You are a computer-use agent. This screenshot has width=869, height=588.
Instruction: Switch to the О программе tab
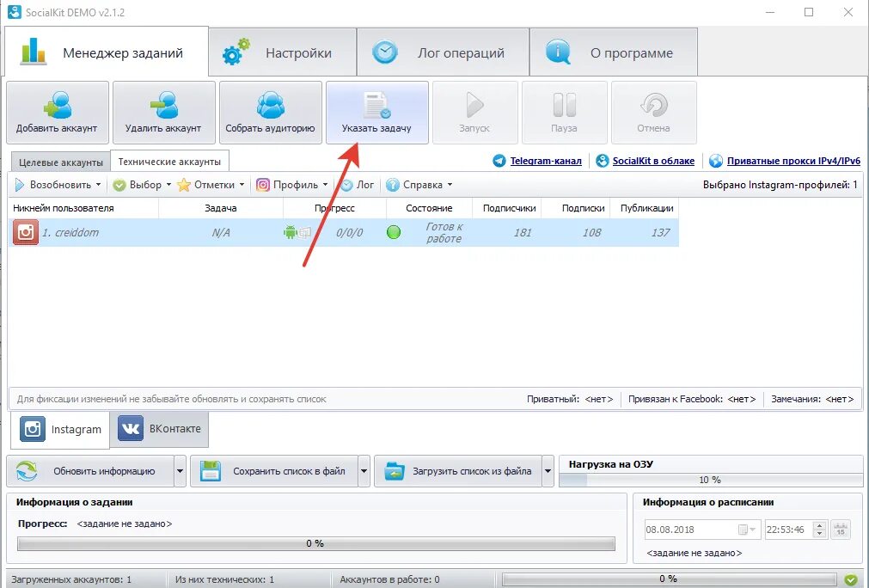[614, 52]
